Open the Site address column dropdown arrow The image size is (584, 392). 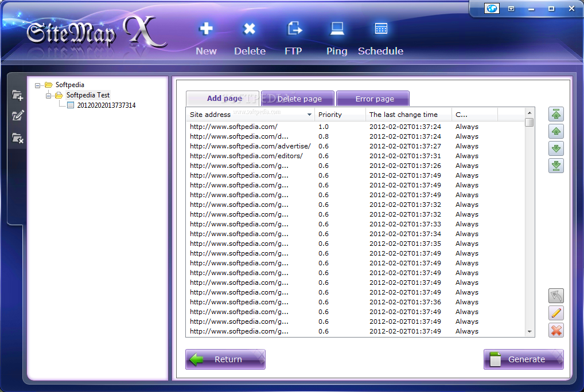click(x=309, y=115)
